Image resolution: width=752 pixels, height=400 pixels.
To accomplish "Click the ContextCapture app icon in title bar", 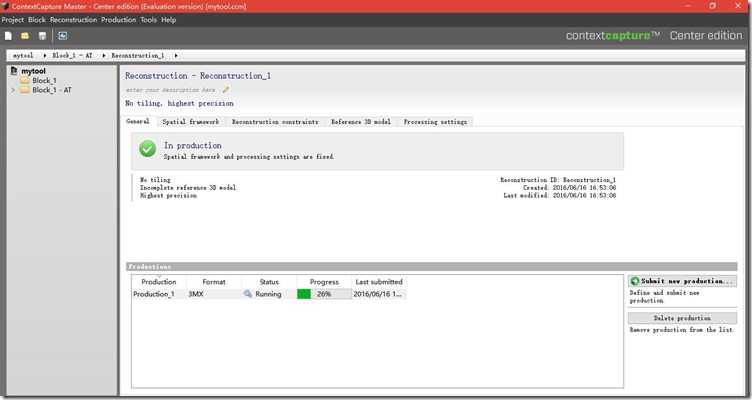I will 5,6.
